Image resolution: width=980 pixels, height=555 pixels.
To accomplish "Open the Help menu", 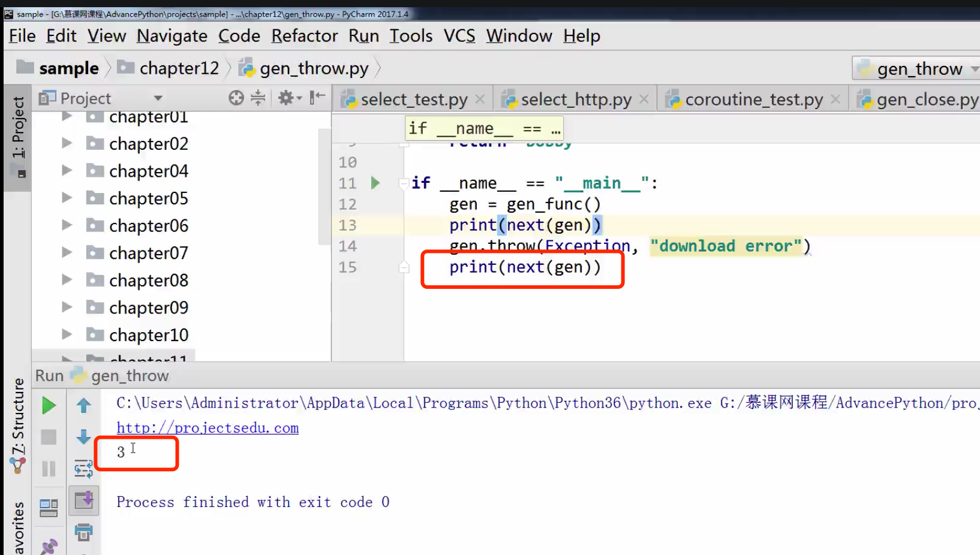I will (582, 36).
